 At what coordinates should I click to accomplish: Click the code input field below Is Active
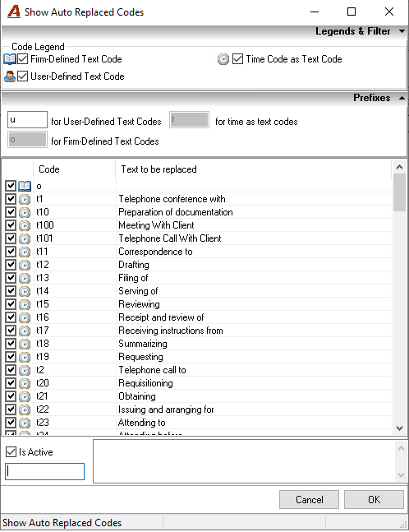point(44,472)
